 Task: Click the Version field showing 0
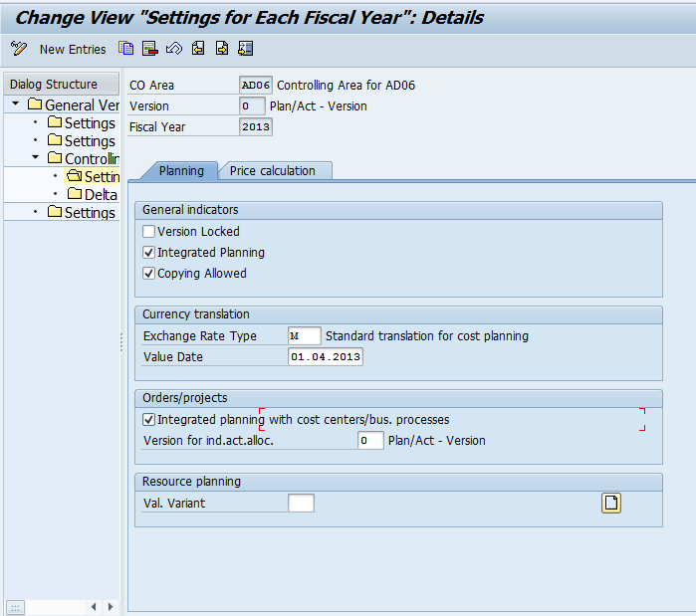[252, 106]
